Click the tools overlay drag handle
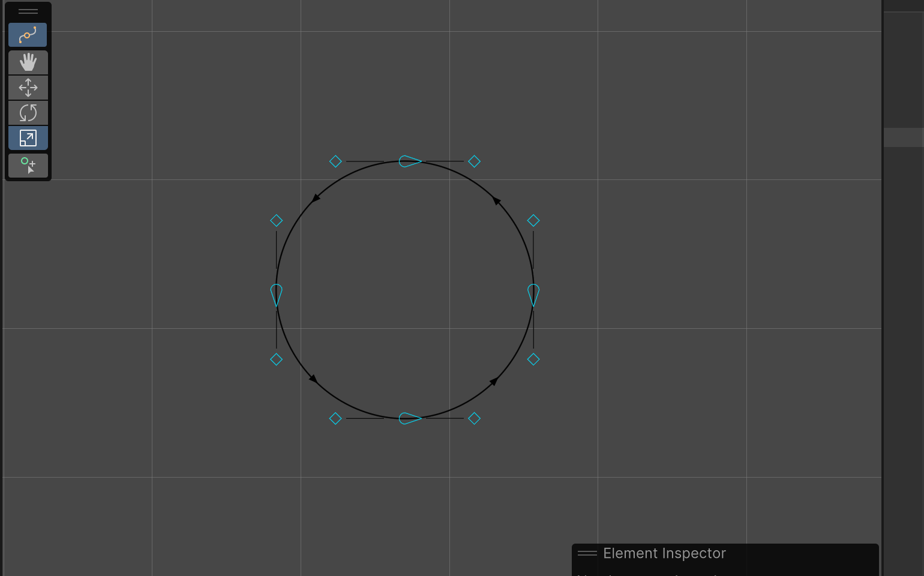The width and height of the screenshot is (924, 576). coord(28,11)
